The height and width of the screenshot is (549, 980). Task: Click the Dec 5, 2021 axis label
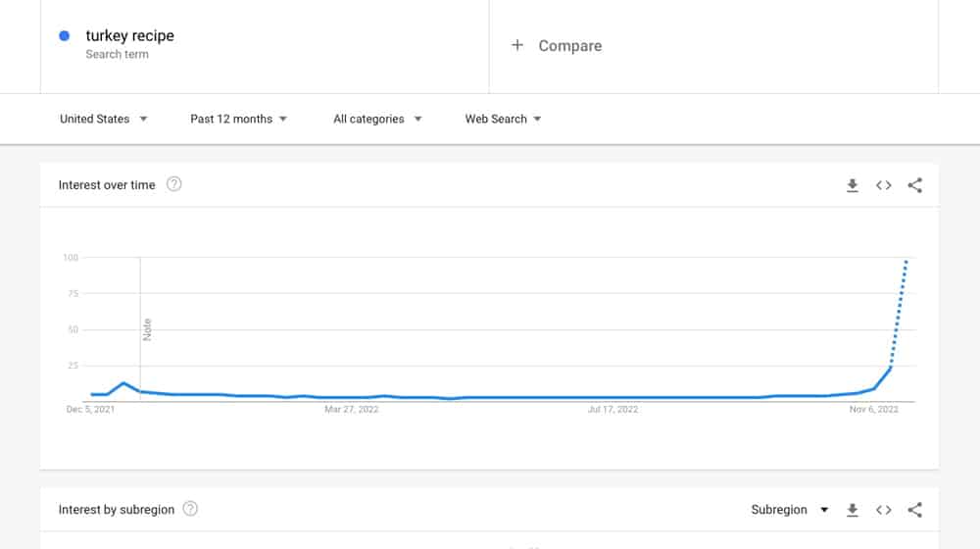tap(90, 410)
